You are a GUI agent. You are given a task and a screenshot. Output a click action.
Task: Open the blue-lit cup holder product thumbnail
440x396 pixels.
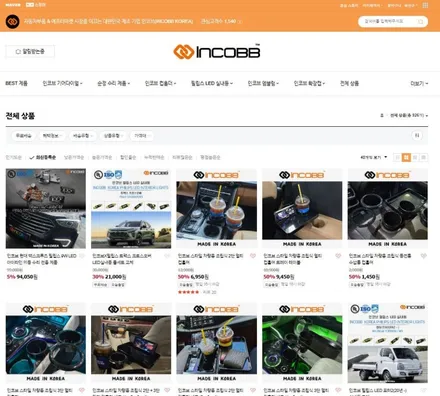tap(46, 343)
